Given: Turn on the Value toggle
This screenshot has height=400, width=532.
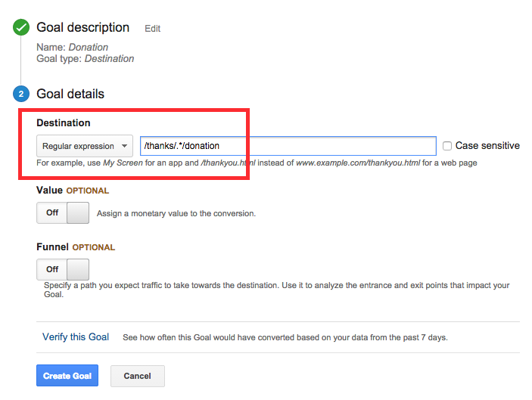Looking at the screenshot, I should tap(63, 213).
